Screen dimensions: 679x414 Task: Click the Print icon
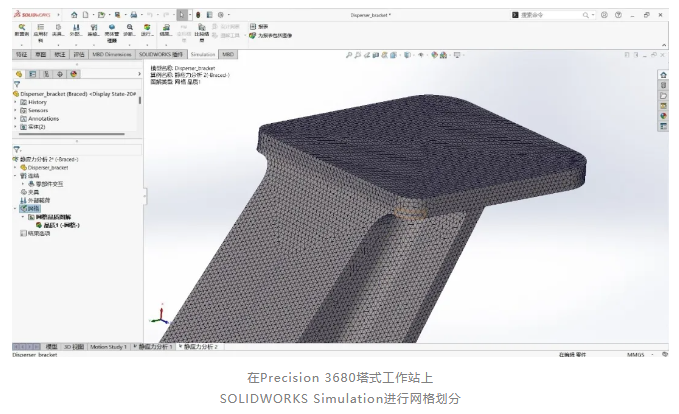coord(134,15)
